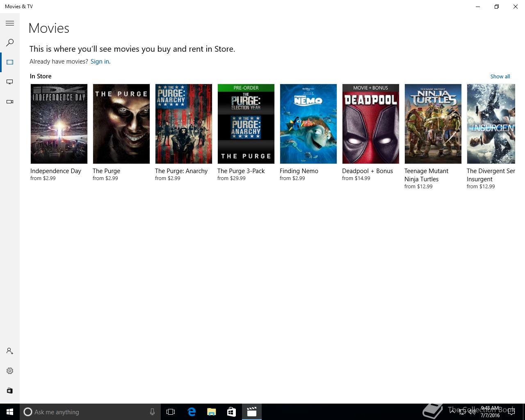
Task: Click the Independence Day title text
Action: (56, 171)
